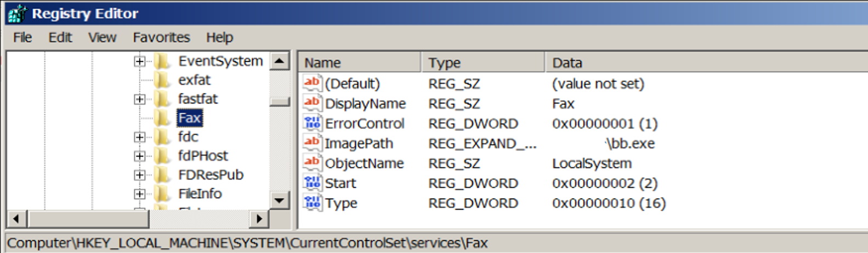The image size is (868, 253).
Task: Click the ObjectName string value icon
Action: [312, 163]
